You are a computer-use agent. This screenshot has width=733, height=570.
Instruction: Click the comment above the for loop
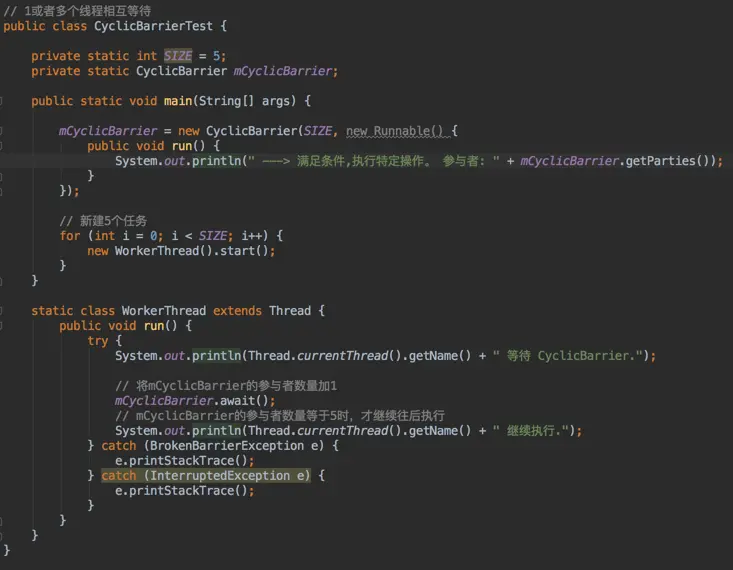click(x=103, y=221)
